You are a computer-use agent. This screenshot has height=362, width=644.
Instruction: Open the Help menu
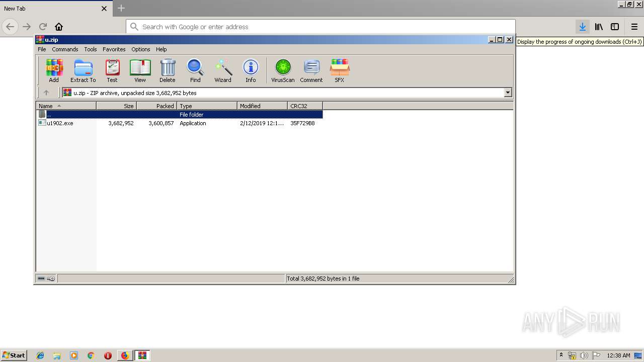(161, 49)
